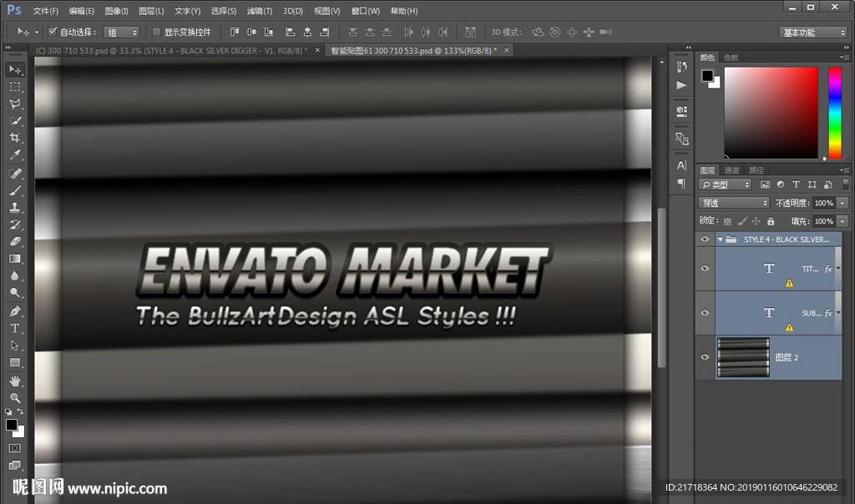Open the 基本功能 workspace dropdown

coord(813,33)
